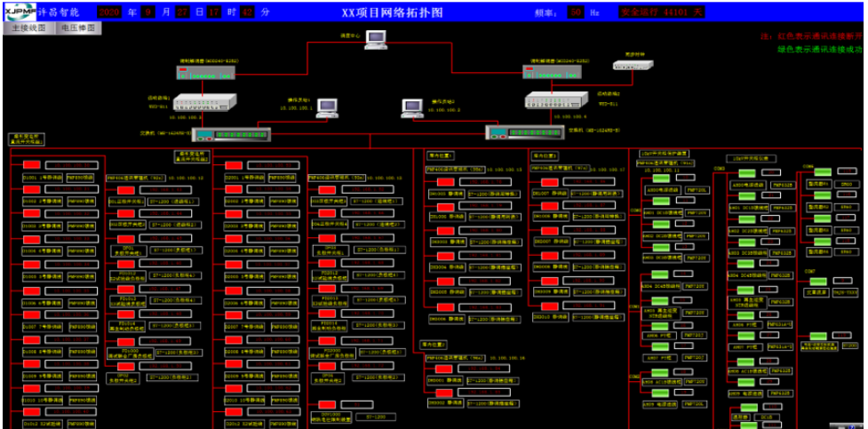Screen dimensions: 868x429
Task: Click the IP address 10.100.100.3
Action: pyautogui.click(x=185, y=117)
